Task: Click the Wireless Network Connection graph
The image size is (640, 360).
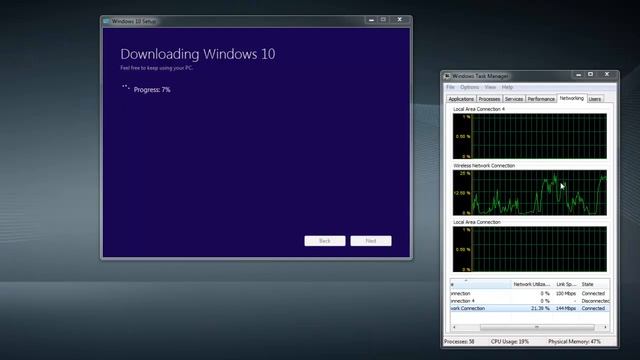Action: [x=530, y=193]
